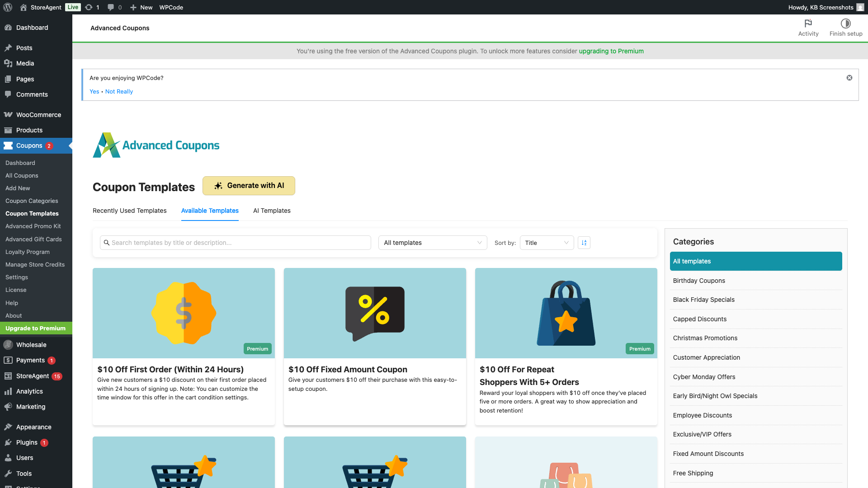This screenshot has width=868, height=488.
Task: Click the StoreAgent sidebar icon
Action: (x=8, y=376)
